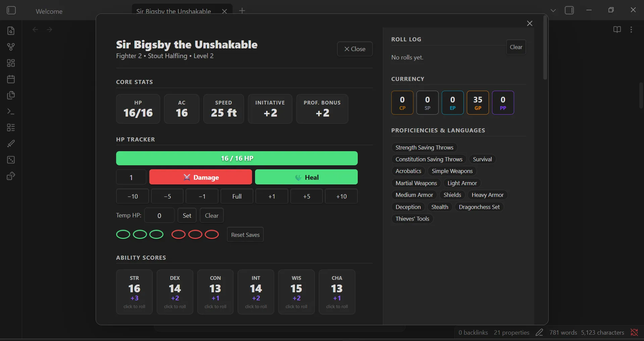Subtract 10 HP with the −10 button
Image resolution: width=644 pixels, height=341 pixels.
(133, 196)
